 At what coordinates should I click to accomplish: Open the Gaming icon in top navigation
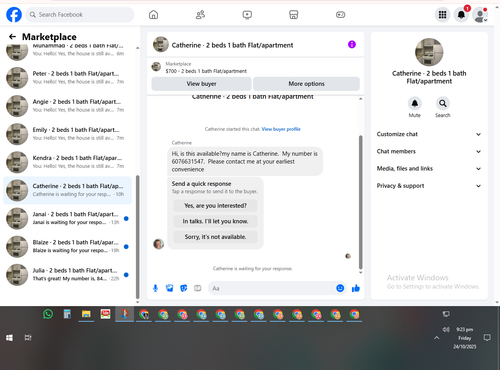(x=340, y=15)
